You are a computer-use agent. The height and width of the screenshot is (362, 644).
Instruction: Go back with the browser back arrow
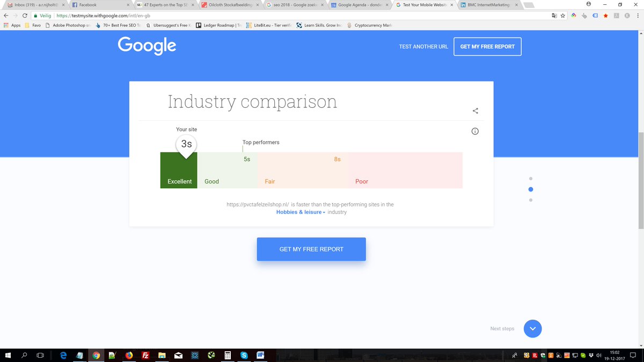5,16
